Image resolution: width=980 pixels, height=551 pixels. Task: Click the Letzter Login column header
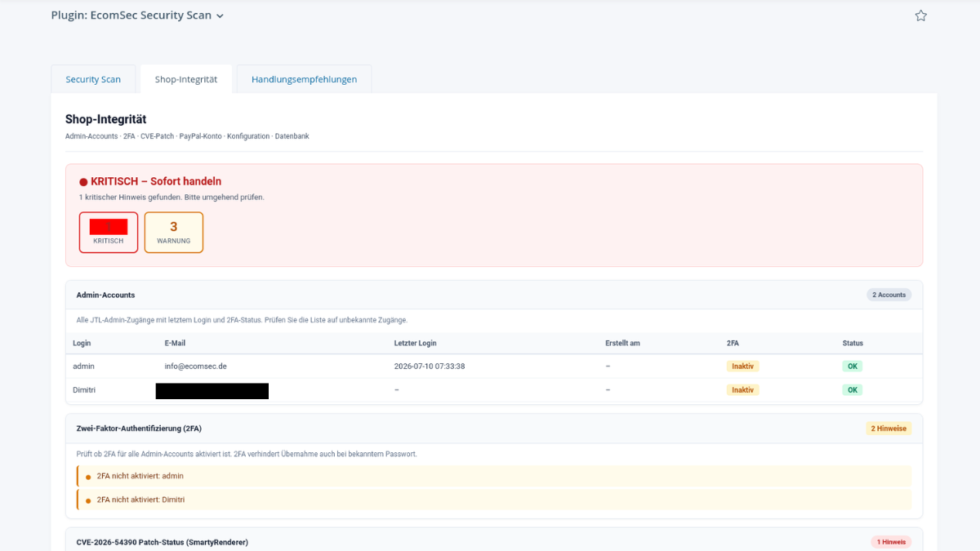(415, 343)
